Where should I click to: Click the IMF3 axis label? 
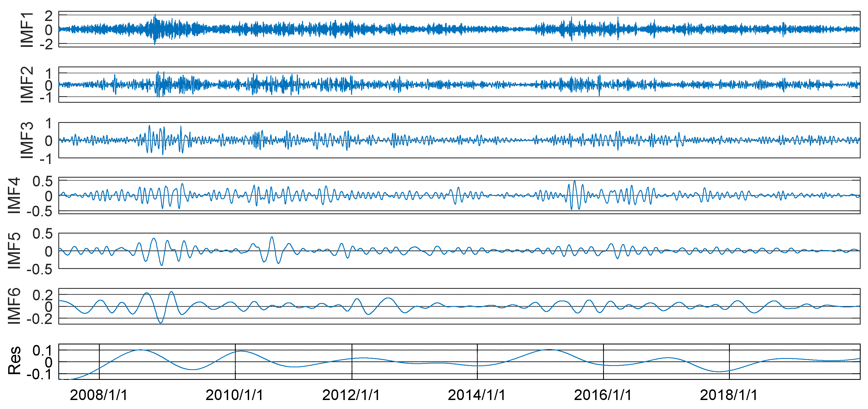click(27, 140)
